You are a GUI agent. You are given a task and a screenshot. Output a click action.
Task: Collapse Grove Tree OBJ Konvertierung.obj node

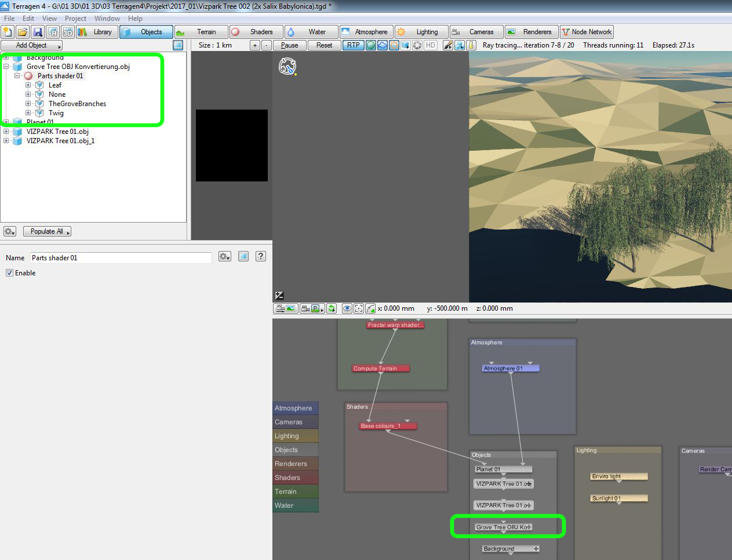(x=6, y=67)
